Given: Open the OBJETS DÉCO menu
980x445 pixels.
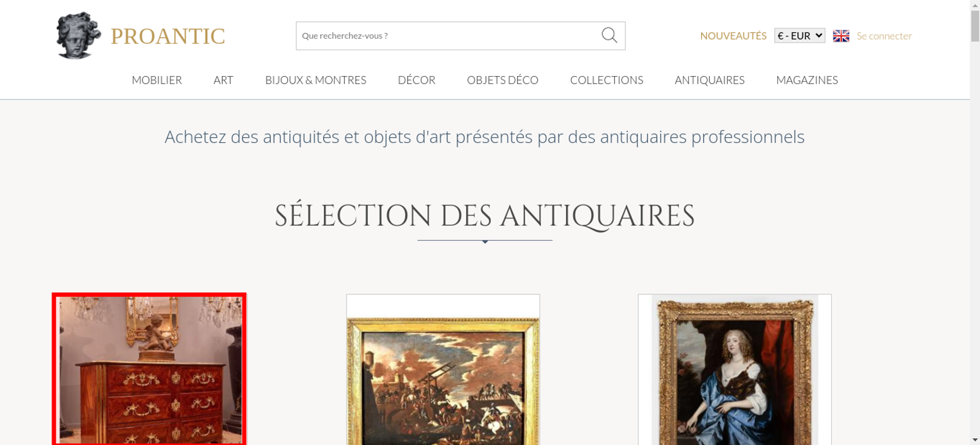Looking at the screenshot, I should pyautogui.click(x=503, y=80).
